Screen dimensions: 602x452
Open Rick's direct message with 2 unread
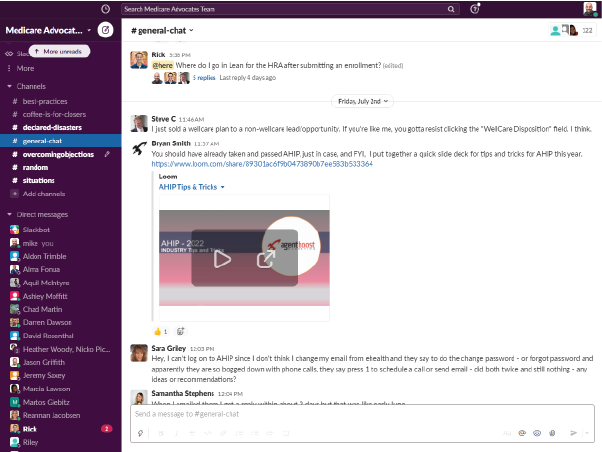[x=61, y=429]
